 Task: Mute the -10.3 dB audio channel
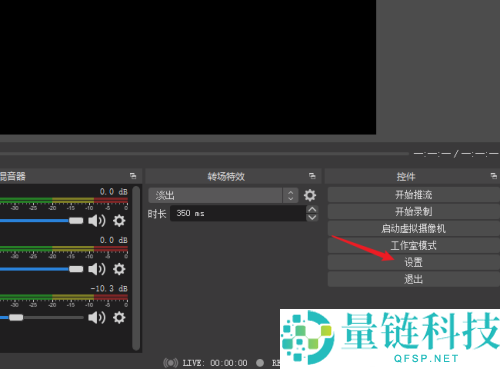click(97, 317)
